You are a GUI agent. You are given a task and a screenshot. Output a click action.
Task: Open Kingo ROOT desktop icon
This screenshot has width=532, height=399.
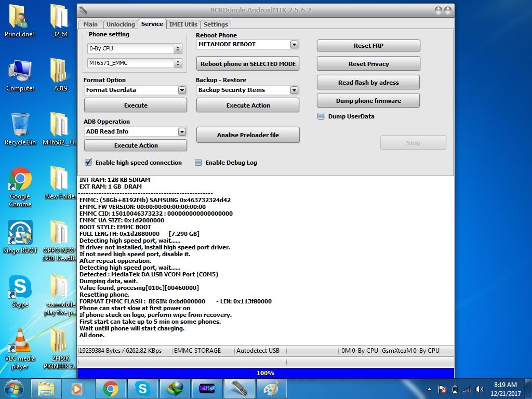(x=20, y=233)
